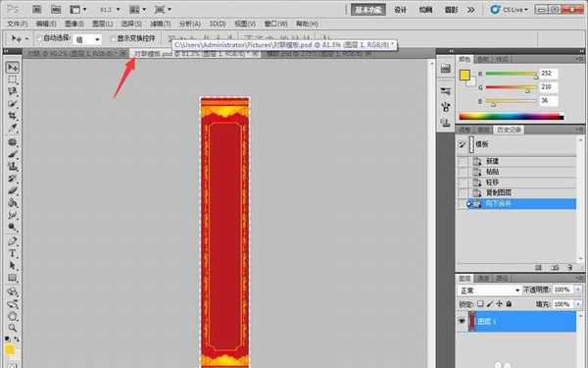Select the Horizontal Type tool

[13, 253]
